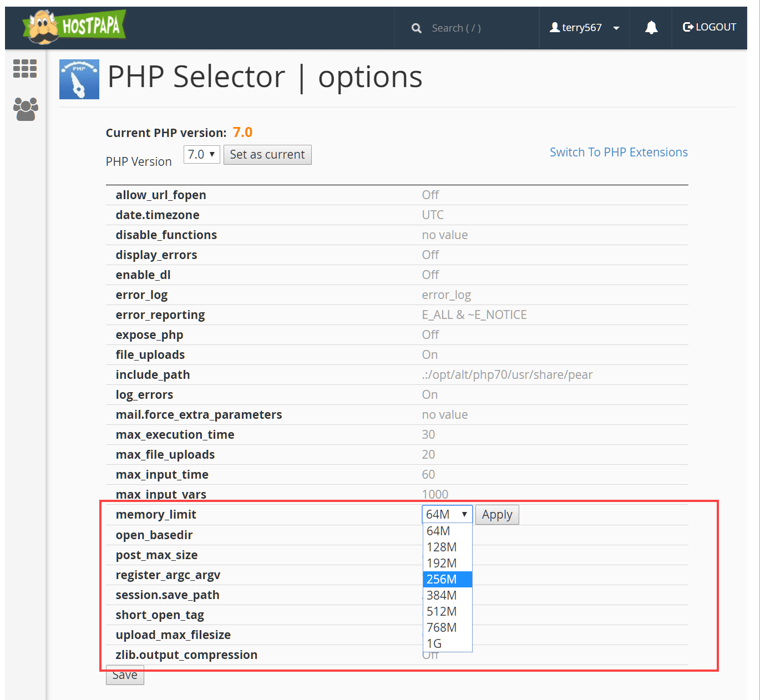760x700 pixels.
Task: Open the apps grid icon in sidebar
Action: pyautogui.click(x=25, y=69)
